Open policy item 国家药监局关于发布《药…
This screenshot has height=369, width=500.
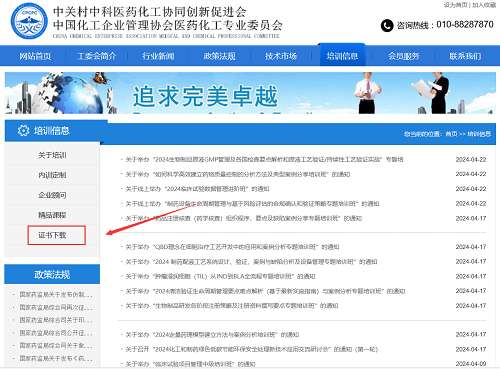click(56, 358)
